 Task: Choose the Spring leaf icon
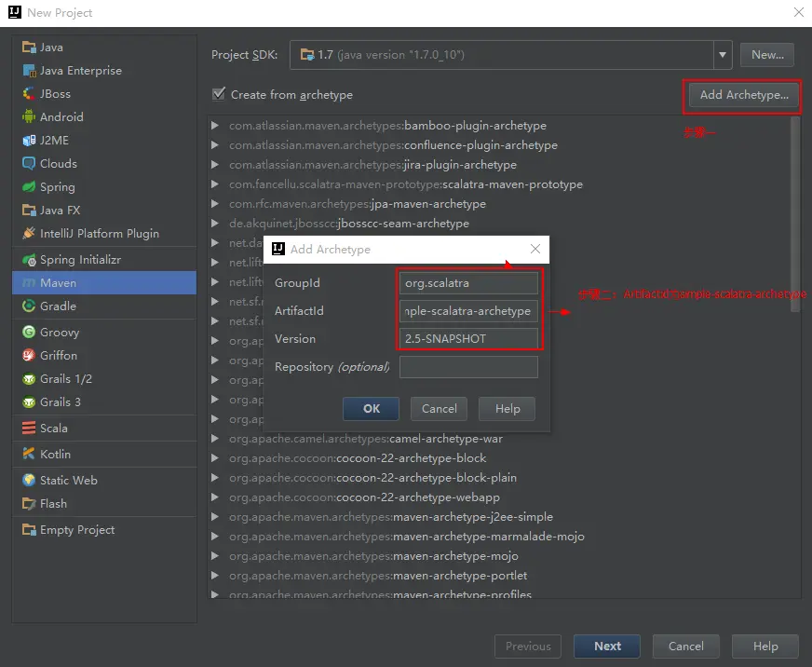[x=29, y=187]
